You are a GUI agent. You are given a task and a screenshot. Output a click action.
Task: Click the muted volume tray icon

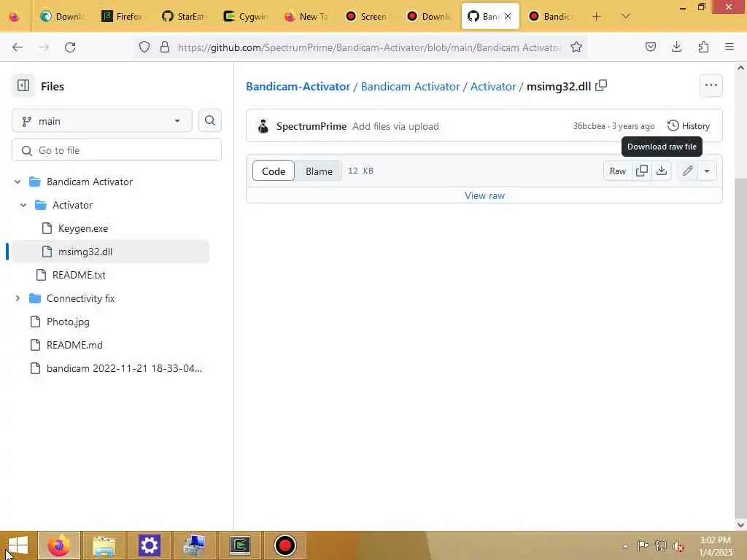tap(678, 546)
